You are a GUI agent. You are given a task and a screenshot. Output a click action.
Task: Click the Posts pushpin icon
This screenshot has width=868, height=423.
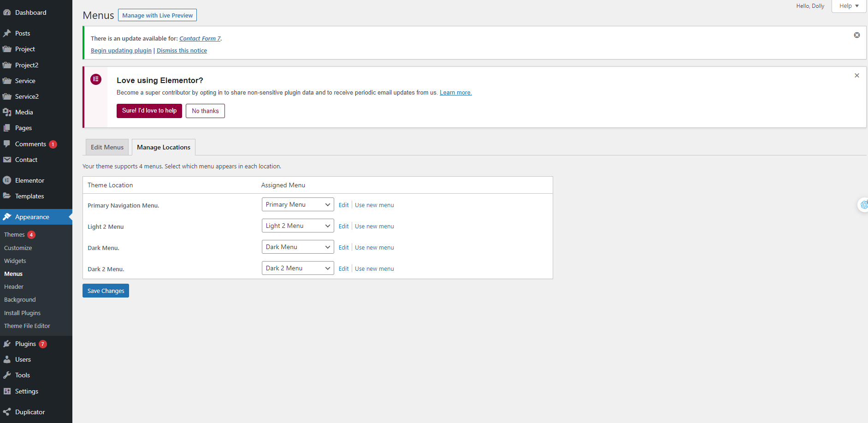coord(7,33)
